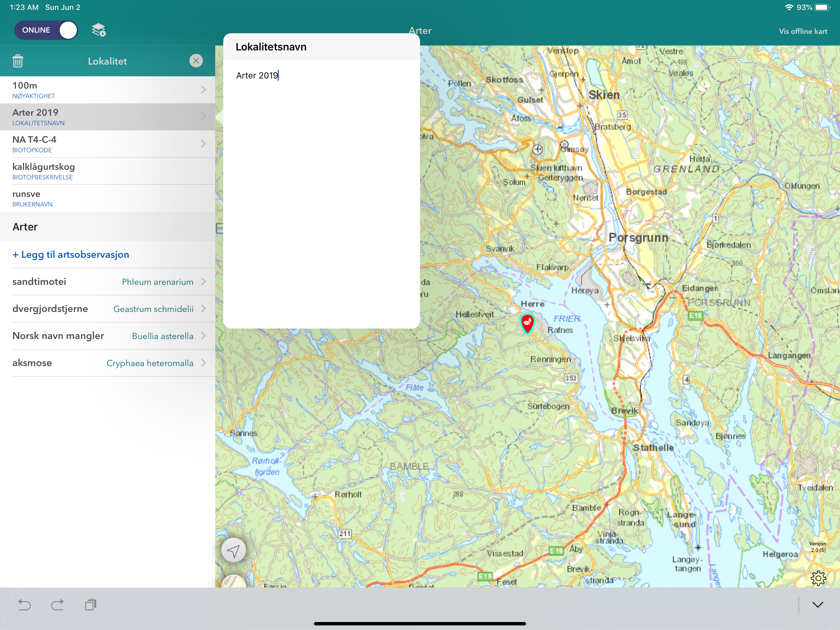This screenshot has width=840, height=630.
Task: Tap the Brevik label on the map
Action: click(x=625, y=411)
